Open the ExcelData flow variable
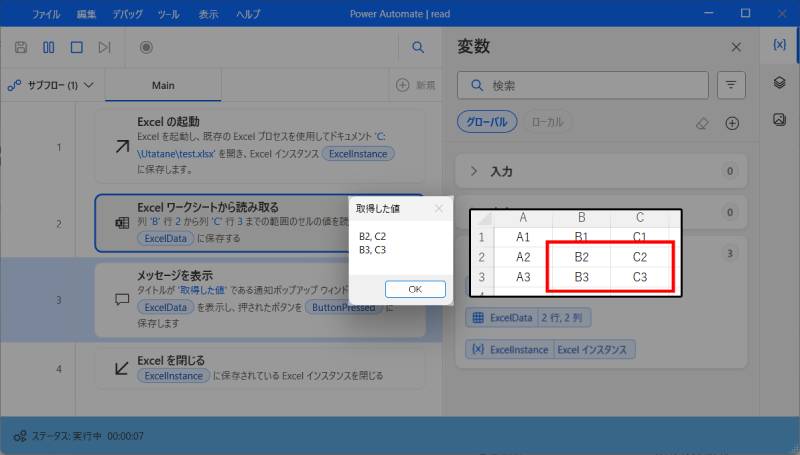Viewport: 800px width, 455px height. pyautogui.click(x=528, y=318)
